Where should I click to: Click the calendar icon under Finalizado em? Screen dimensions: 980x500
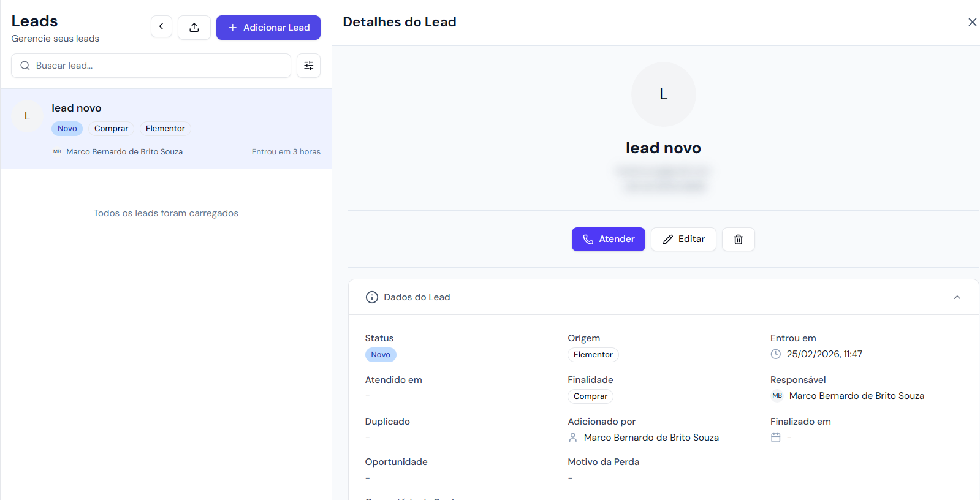(775, 438)
